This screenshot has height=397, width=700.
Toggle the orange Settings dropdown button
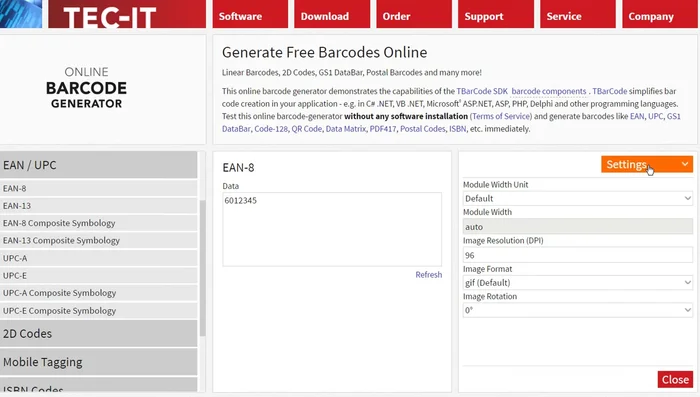coord(647,164)
